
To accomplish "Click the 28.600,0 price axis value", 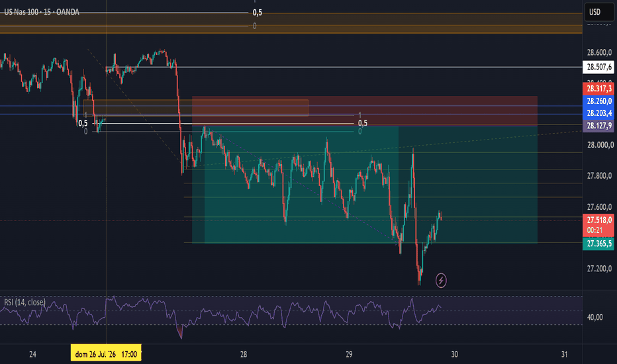I will [599, 52].
